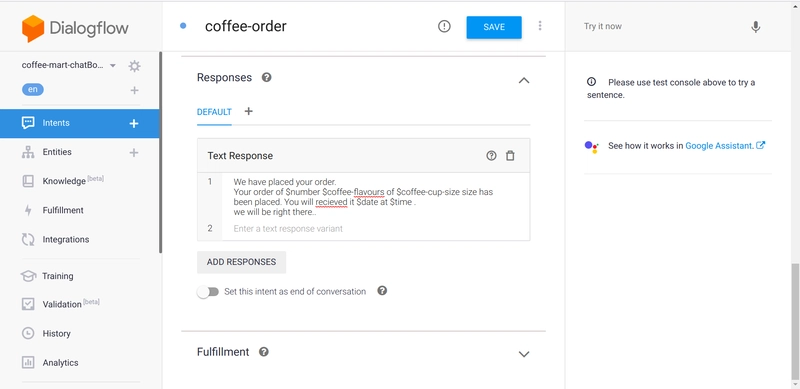The width and height of the screenshot is (800, 389).
Task: Expand the Fulfillment section chevron
Action: [x=524, y=354]
